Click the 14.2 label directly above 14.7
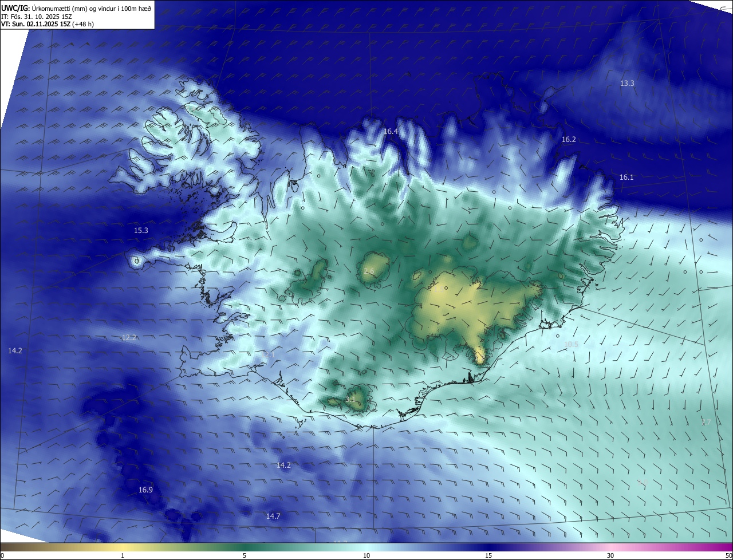The height and width of the screenshot is (560, 733). 283,466
